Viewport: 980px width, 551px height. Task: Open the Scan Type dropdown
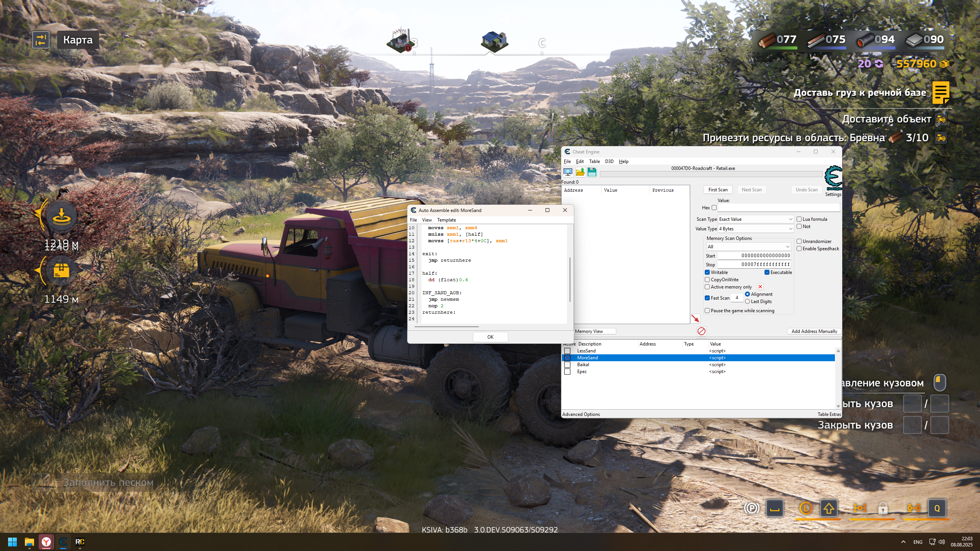coord(756,219)
